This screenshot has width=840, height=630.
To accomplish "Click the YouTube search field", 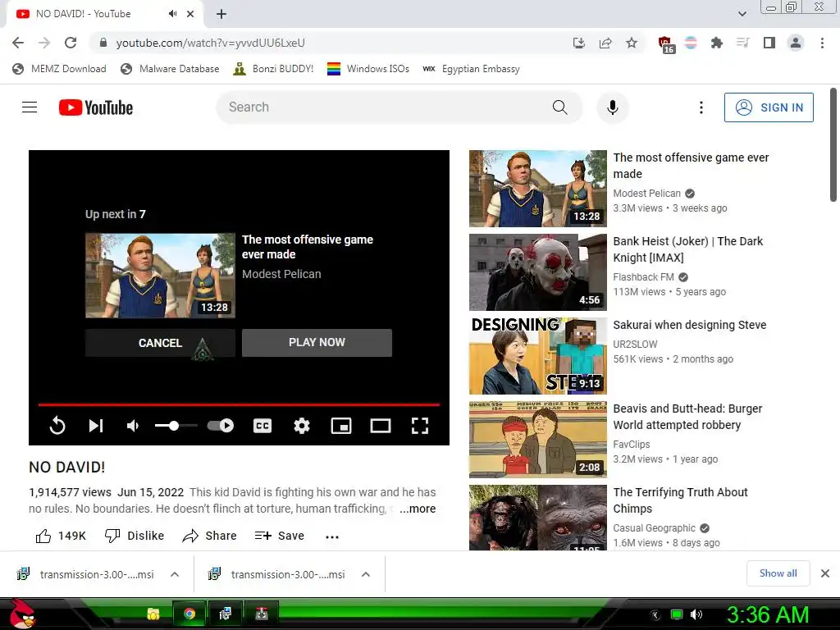I will [x=383, y=107].
